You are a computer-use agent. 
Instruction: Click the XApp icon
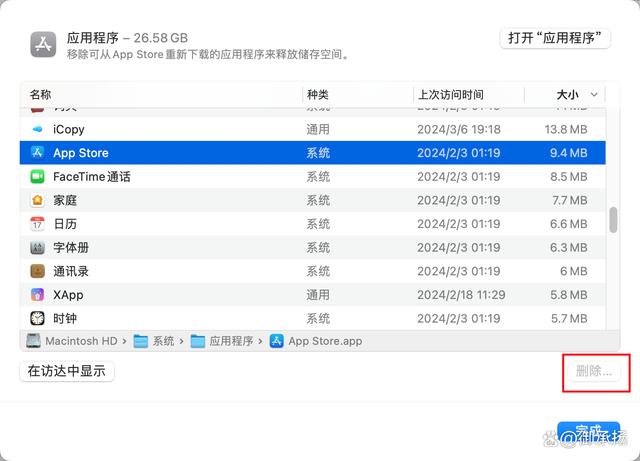[x=37, y=295]
